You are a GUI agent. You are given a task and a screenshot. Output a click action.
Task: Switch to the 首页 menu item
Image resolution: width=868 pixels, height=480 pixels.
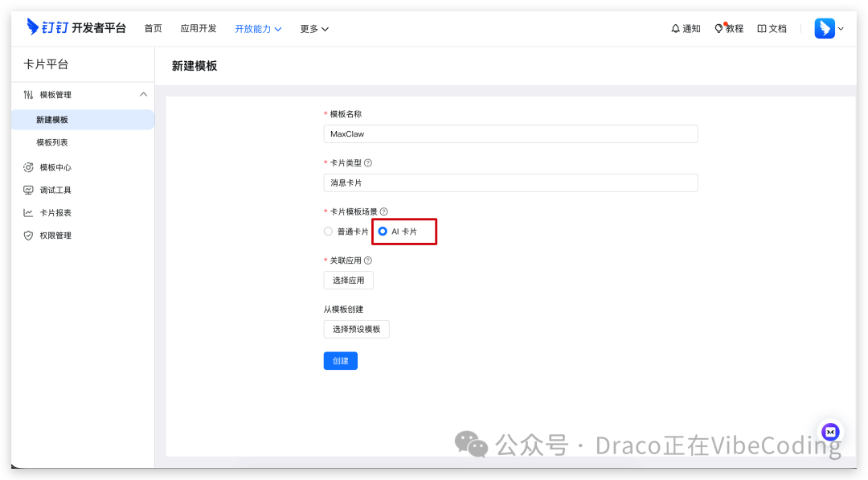pyautogui.click(x=153, y=28)
